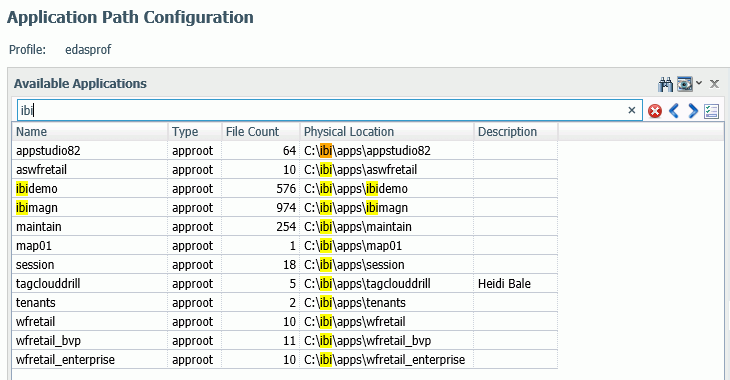Clear the ibi search text

coord(632,110)
